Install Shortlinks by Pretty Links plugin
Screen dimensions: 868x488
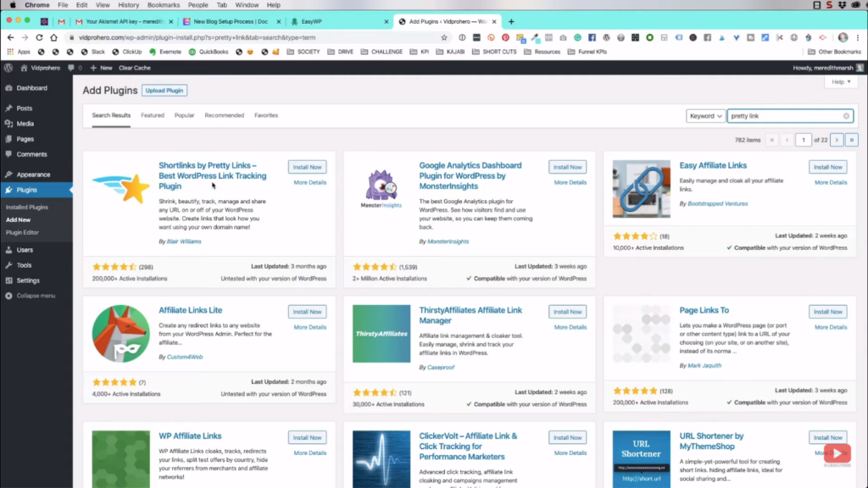pyautogui.click(x=307, y=167)
